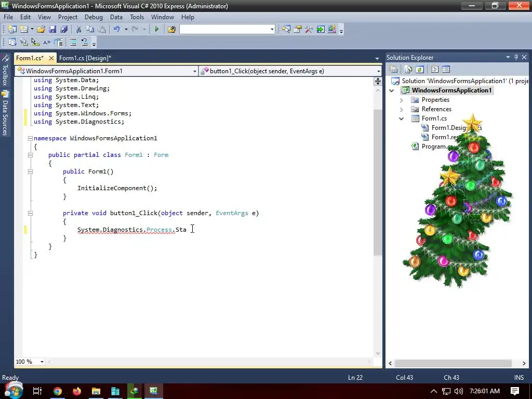532x399 pixels.
Task: Click inside the Find text box
Action: 224,30
